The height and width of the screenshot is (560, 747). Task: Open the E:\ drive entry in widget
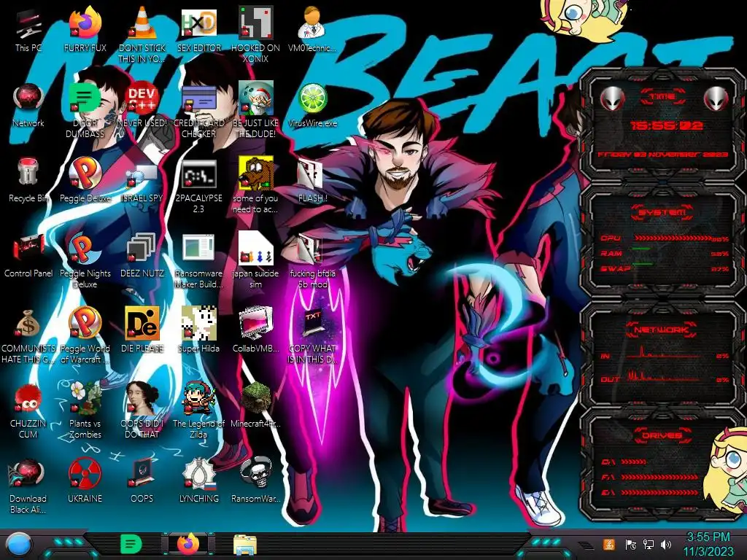tap(650, 492)
